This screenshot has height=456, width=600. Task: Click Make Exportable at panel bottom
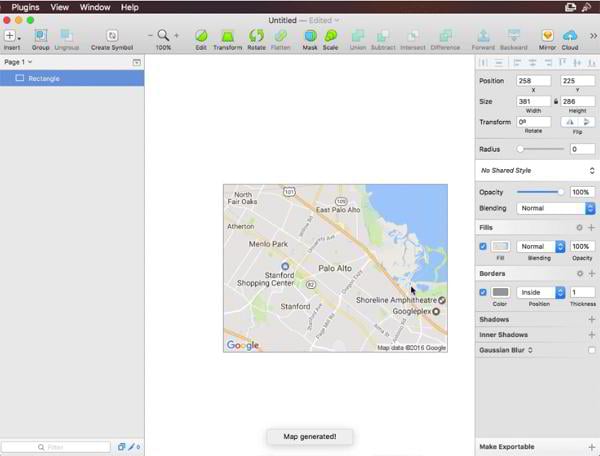click(x=507, y=447)
